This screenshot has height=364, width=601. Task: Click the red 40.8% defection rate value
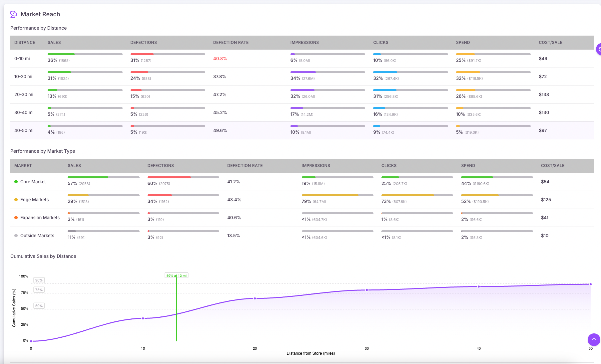pyautogui.click(x=220, y=58)
